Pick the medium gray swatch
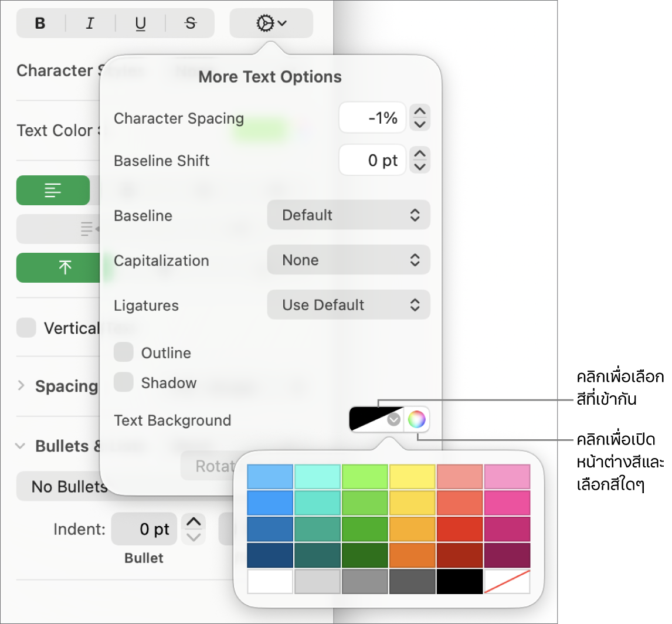The width and height of the screenshot is (672, 624). point(365,582)
